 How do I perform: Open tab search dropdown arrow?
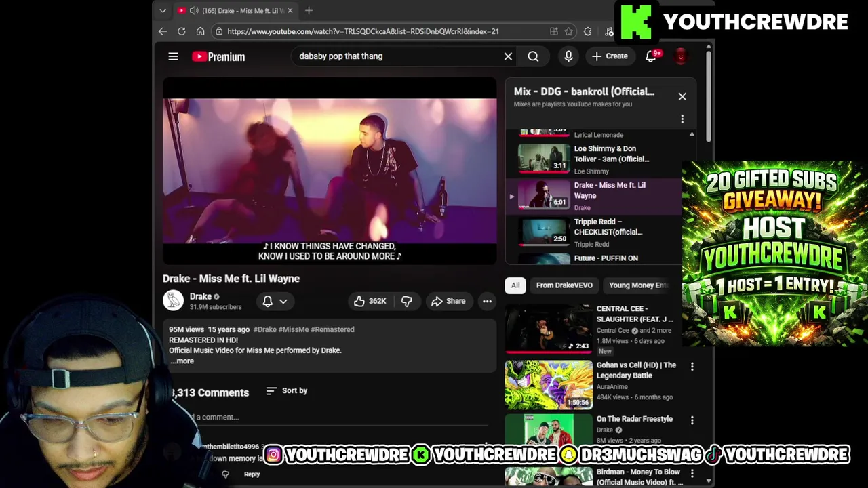[163, 10]
